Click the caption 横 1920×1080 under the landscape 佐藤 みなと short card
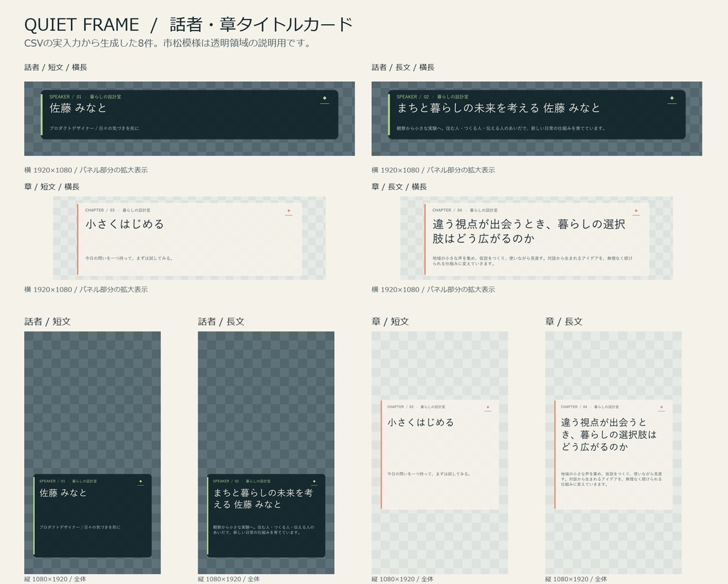 86,170
